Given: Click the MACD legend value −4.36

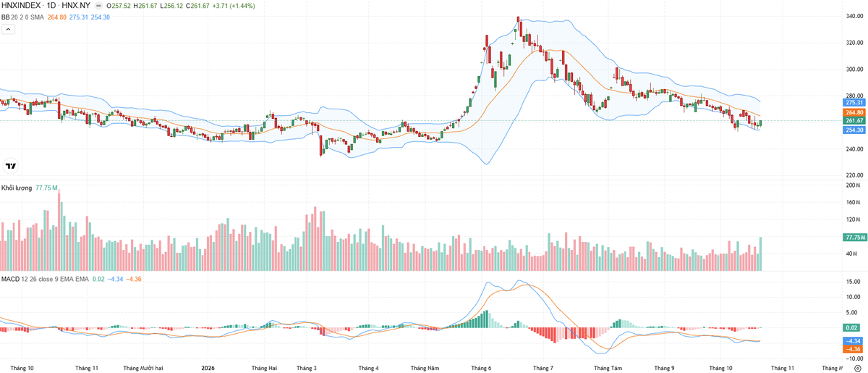Looking at the screenshot, I should [x=133, y=279].
